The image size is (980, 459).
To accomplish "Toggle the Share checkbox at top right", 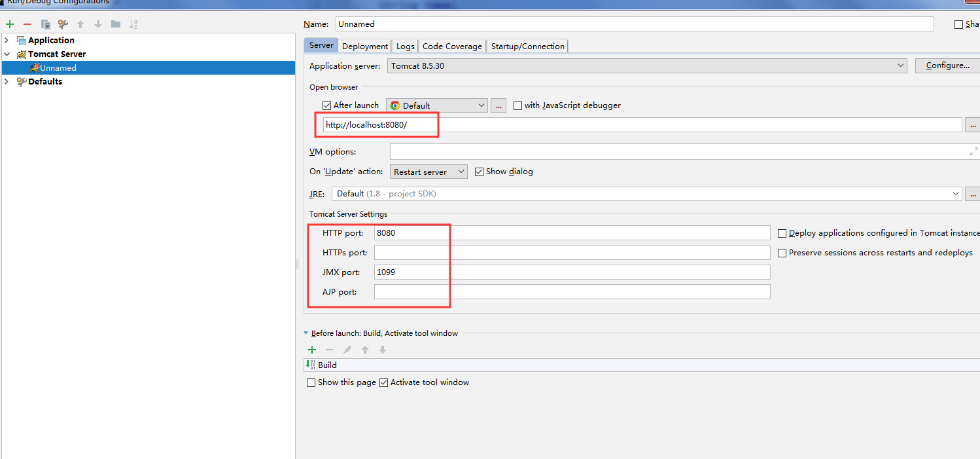I will (x=959, y=24).
